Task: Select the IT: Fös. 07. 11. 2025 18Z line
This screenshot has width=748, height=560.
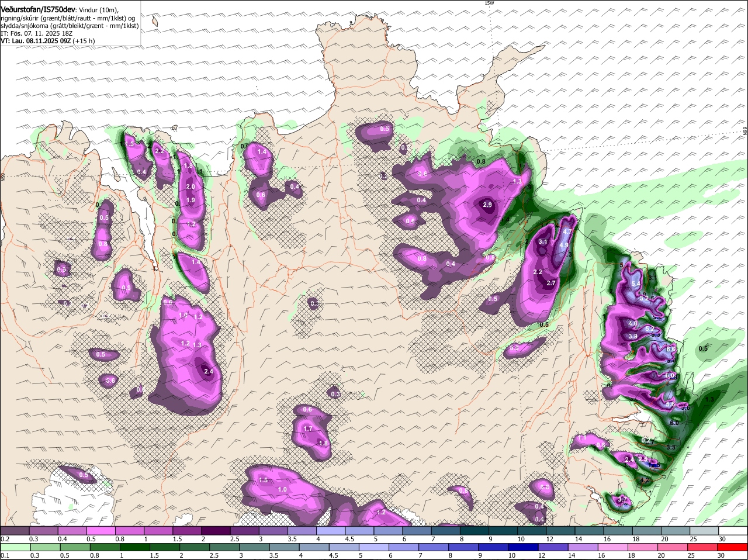Action: pyautogui.click(x=36, y=33)
